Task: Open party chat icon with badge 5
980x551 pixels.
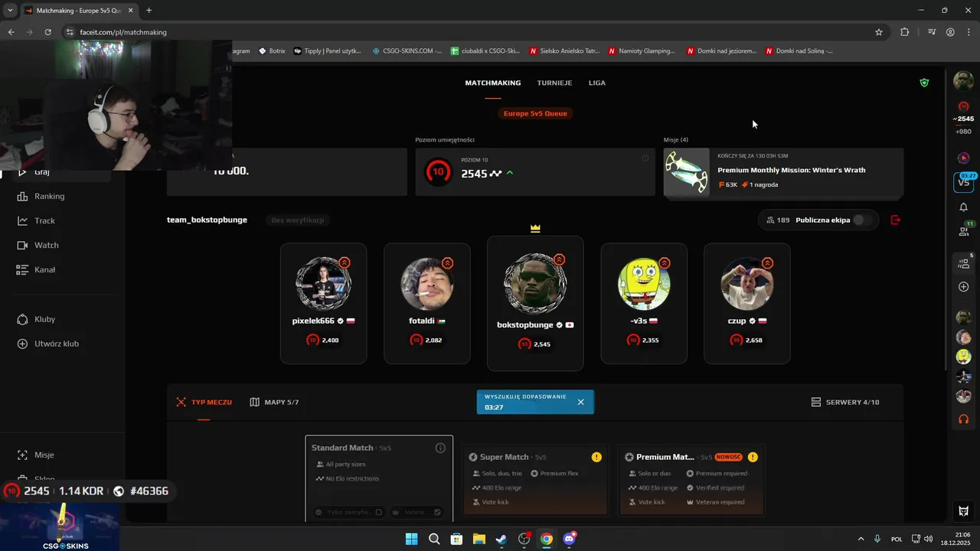Action: [x=964, y=263]
